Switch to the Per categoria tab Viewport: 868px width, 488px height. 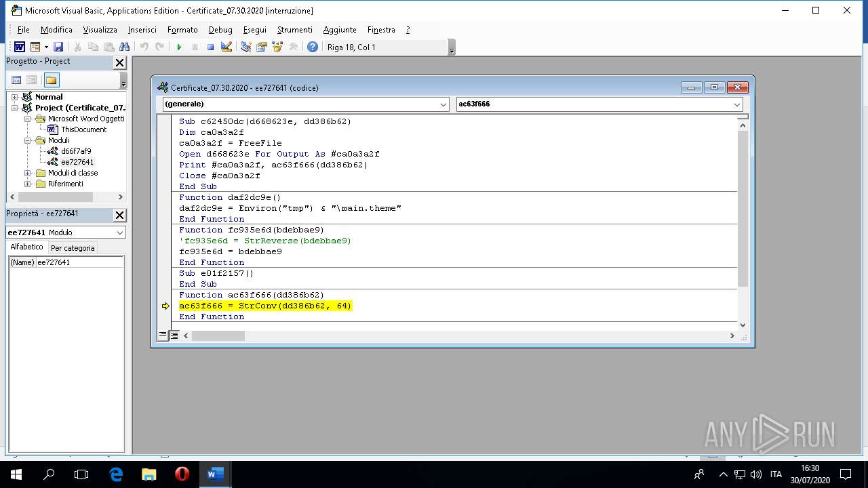pyautogui.click(x=73, y=248)
